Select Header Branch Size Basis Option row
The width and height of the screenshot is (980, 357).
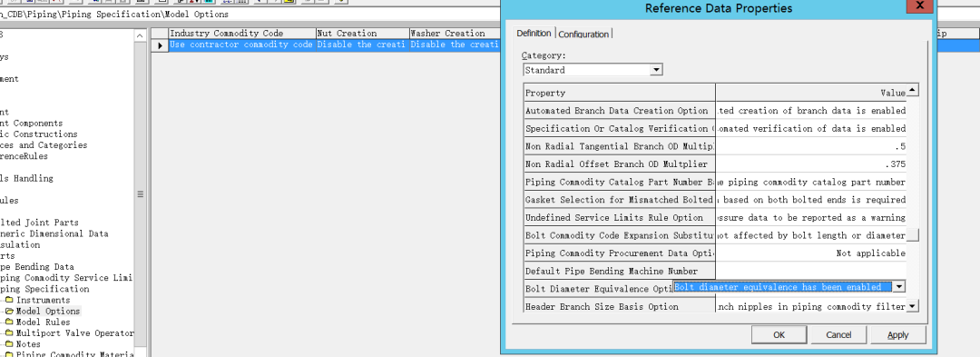620,306
